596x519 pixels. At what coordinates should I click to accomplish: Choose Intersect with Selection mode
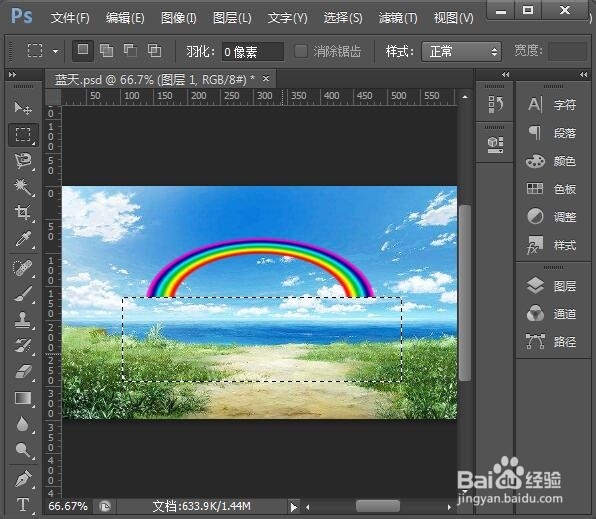click(154, 50)
